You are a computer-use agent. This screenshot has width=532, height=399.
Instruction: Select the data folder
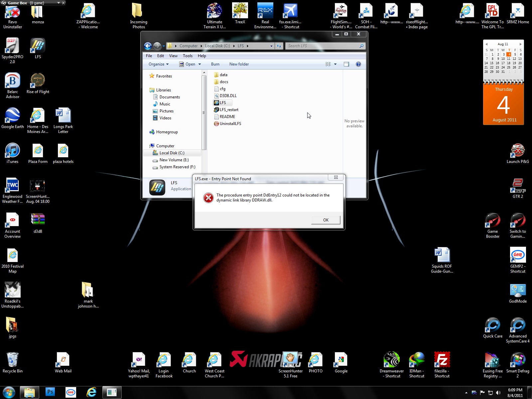pyautogui.click(x=220, y=75)
